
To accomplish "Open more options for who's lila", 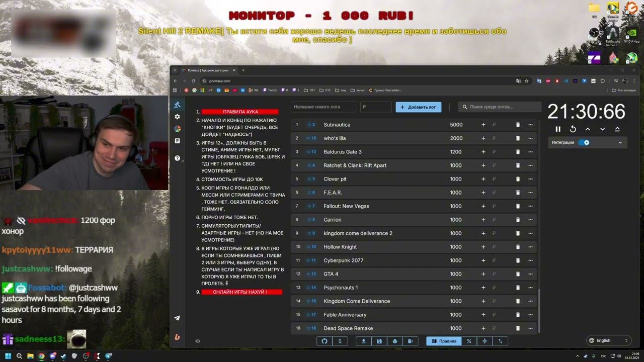I will coord(530,138).
